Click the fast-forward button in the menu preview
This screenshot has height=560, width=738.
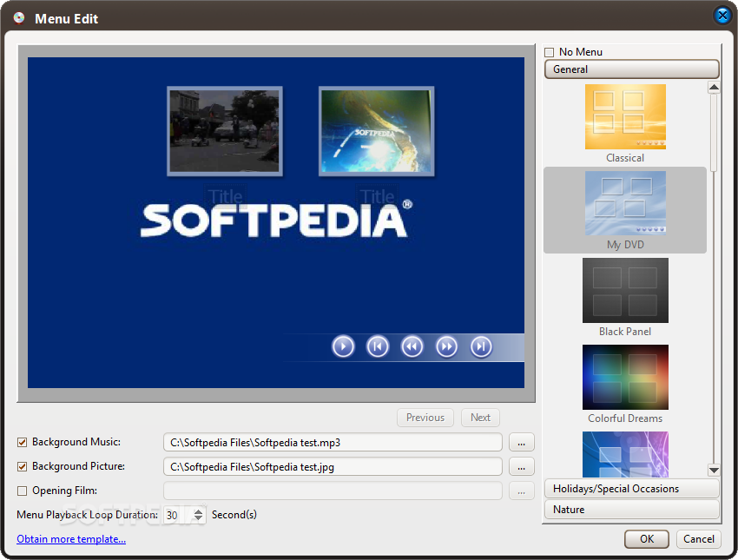point(446,346)
